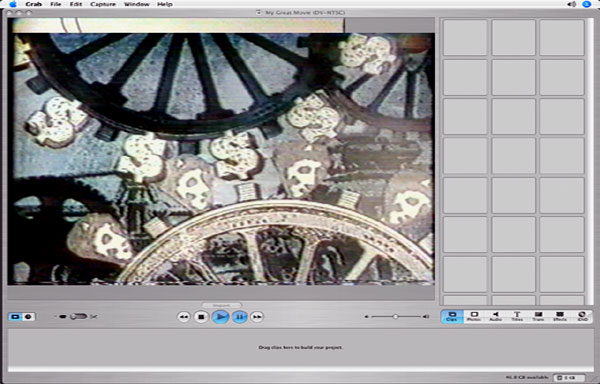
Task: Open the Trans transitions tab
Action: point(538,317)
